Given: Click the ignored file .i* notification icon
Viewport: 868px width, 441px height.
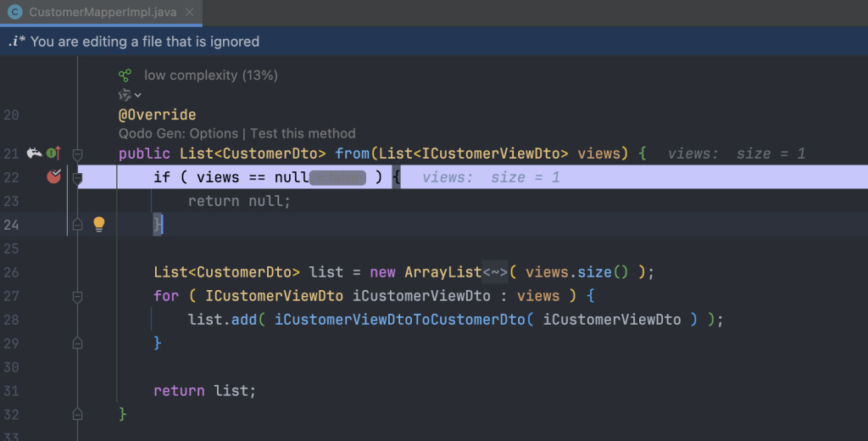Looking at the screenshot, I should click(17, 42).
